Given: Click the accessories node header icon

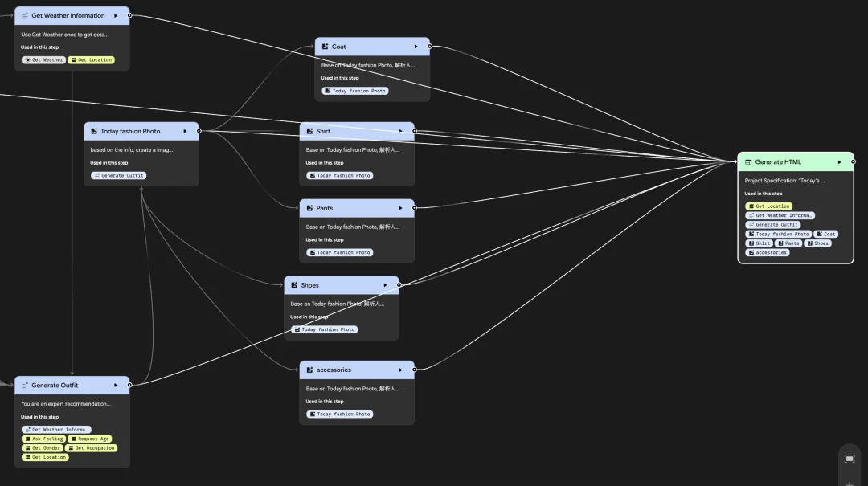Looking at the screenshot, I should (x=309, y=370).
